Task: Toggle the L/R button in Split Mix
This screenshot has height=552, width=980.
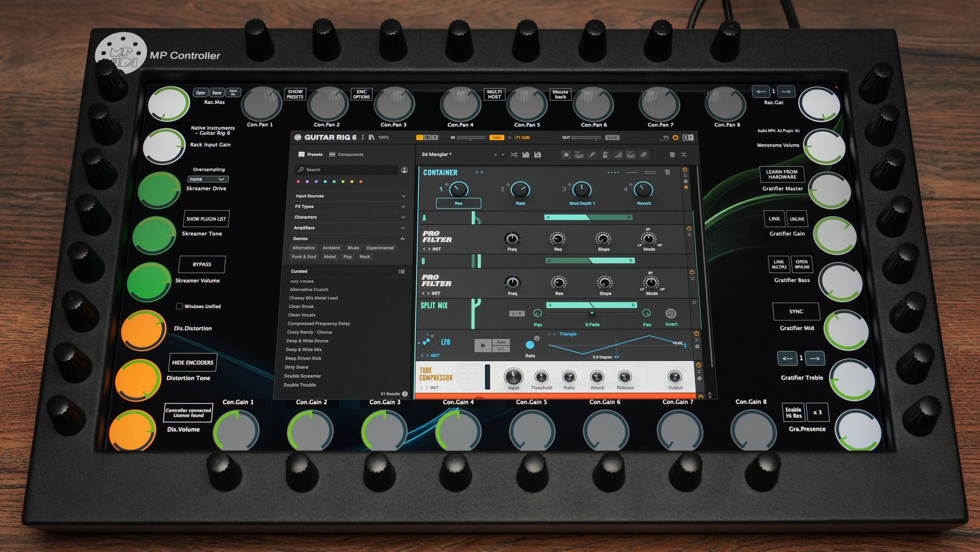Action: [517, 314]
